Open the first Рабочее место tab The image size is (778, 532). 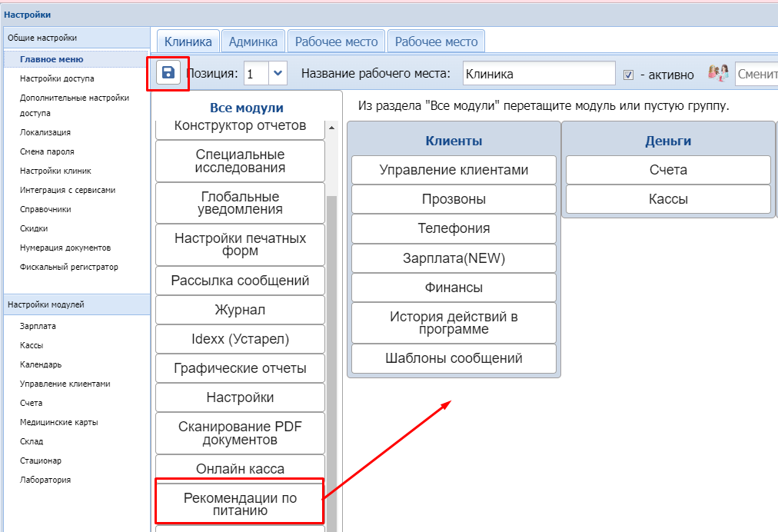coord(337,42)
